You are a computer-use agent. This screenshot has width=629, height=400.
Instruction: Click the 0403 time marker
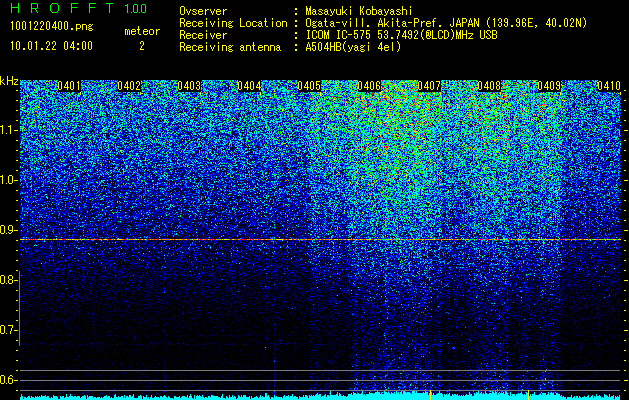click(x=189, y=86)
